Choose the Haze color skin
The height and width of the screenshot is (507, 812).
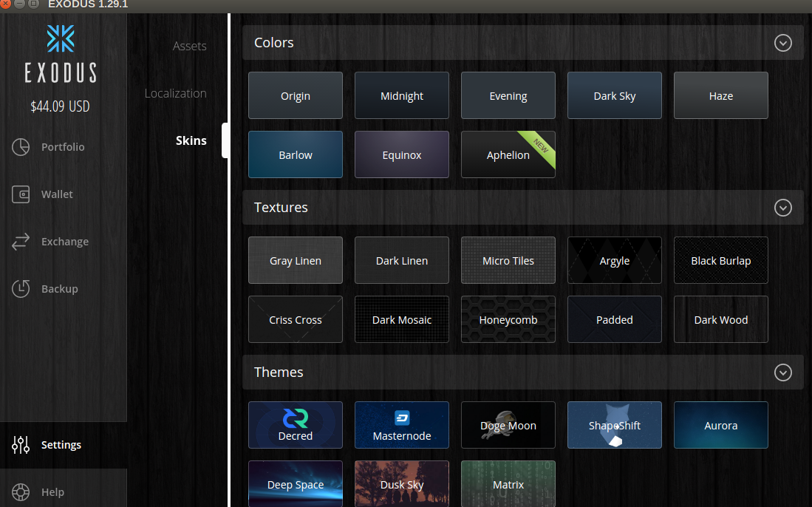click(721, 95)
